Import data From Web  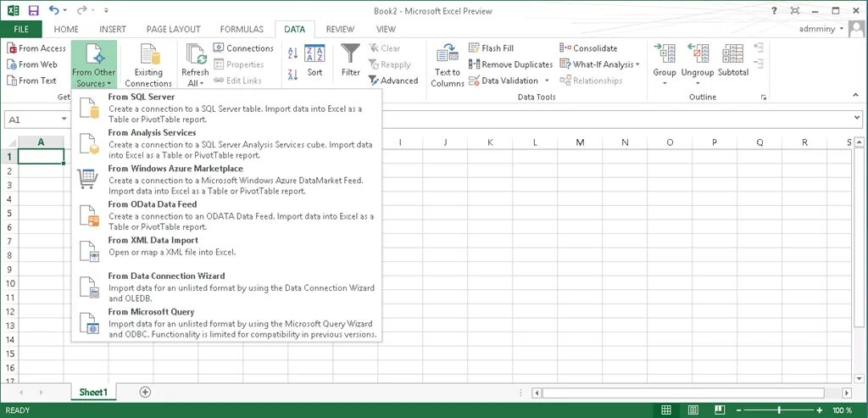pos(32,64)
